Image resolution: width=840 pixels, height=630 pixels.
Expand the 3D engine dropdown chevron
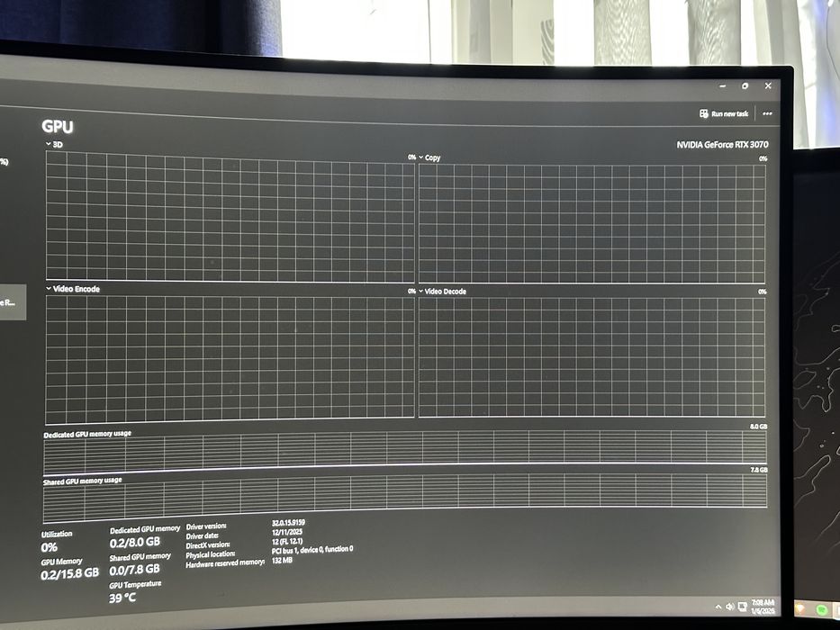49,144
